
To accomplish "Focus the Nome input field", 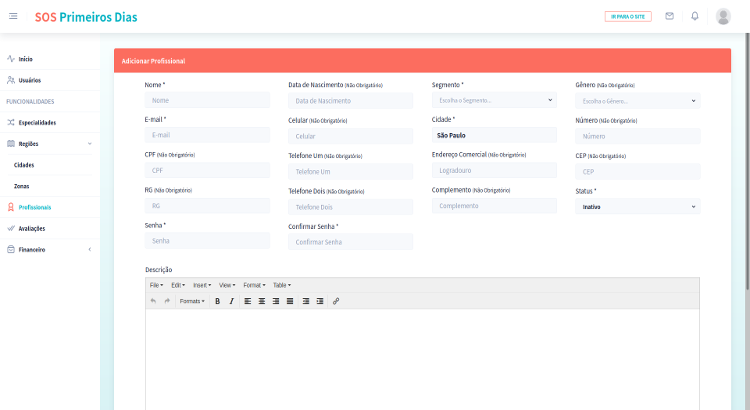I will coord(207,100).
